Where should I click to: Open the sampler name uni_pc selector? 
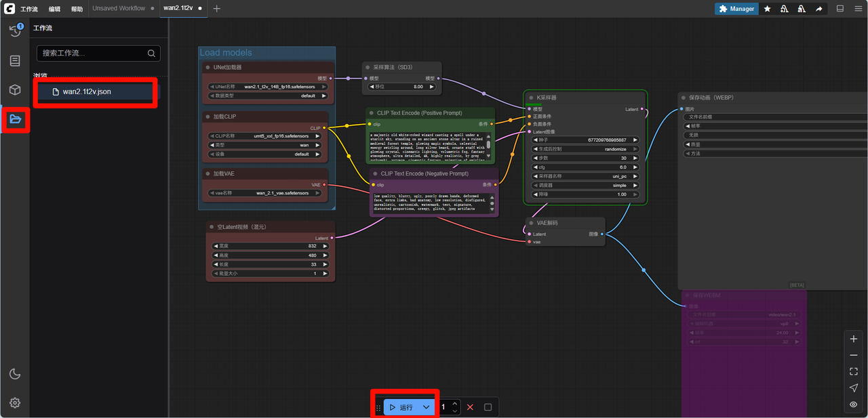[x=585, y=176]
